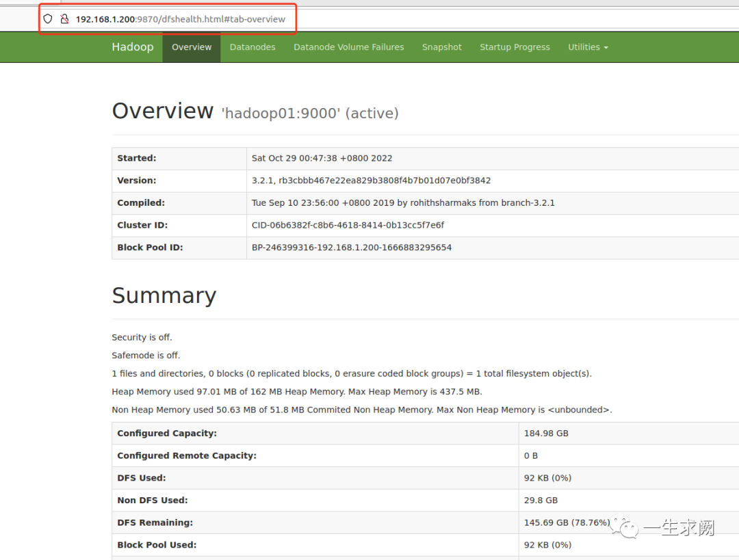Click the Heap Memory used line
The width and height of the screenshot is (739, 560).
click(x=297, y=391)
